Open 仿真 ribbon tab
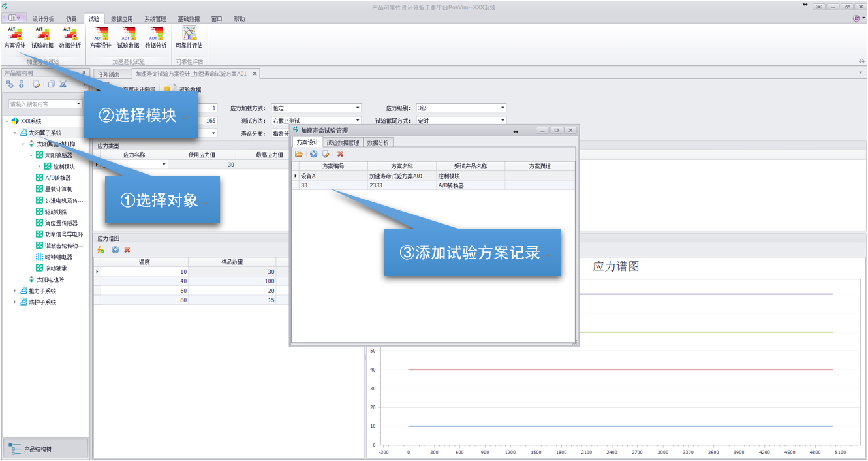Image resolution: width=868 pixels, height=461 pixels. click(71, 19)
